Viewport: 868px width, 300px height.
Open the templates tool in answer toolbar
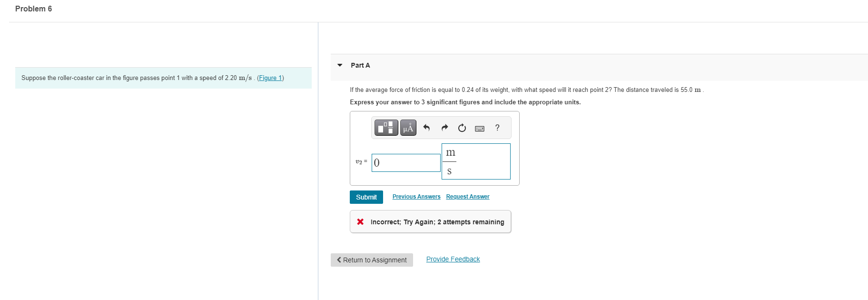tap(386, 128)
